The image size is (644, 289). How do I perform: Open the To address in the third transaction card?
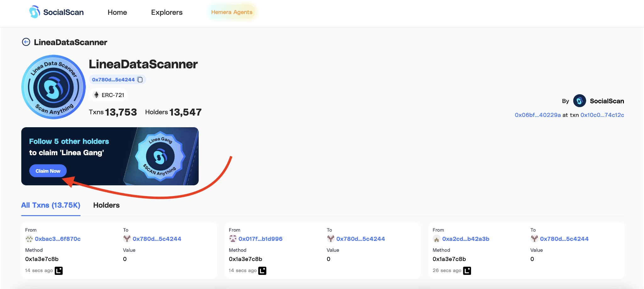564,239
